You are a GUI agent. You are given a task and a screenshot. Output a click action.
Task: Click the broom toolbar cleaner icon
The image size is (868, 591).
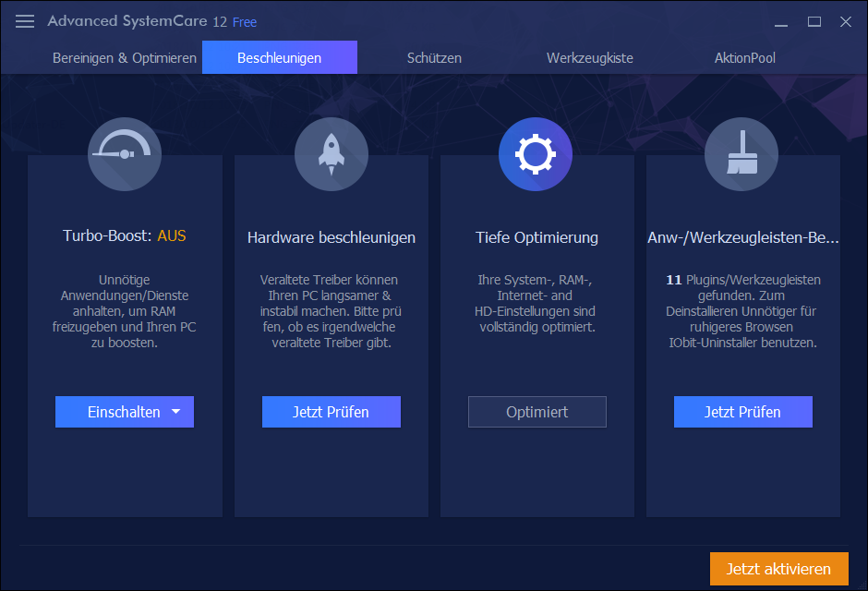coord(741,154)
